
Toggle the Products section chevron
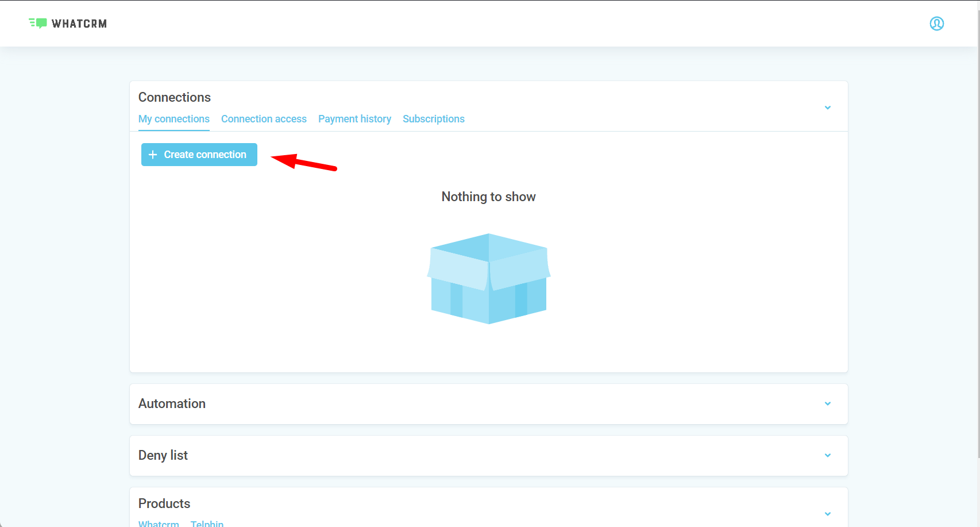pyautogui.click(x=827, y=514)
